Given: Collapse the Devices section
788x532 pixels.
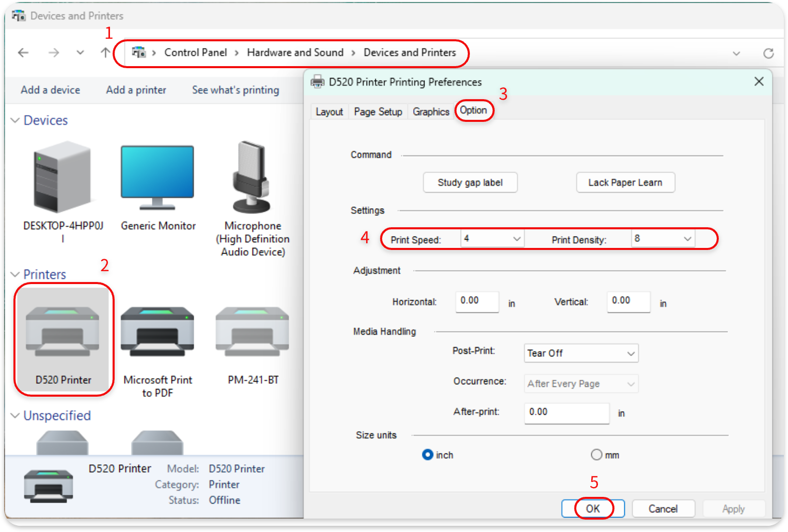Looking at the screenshot, I should (x=15, y=120).
